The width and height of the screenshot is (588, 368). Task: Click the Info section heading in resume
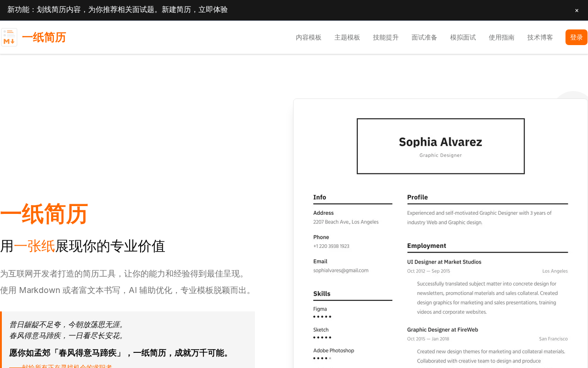[x=320, y=197]
